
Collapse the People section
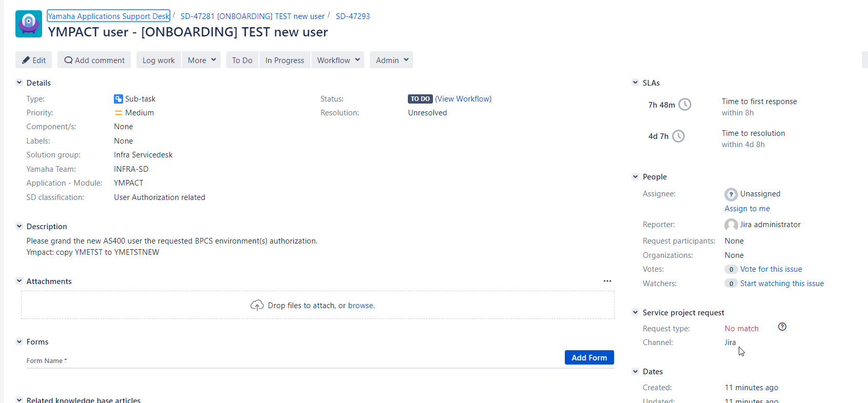point(635,176)
